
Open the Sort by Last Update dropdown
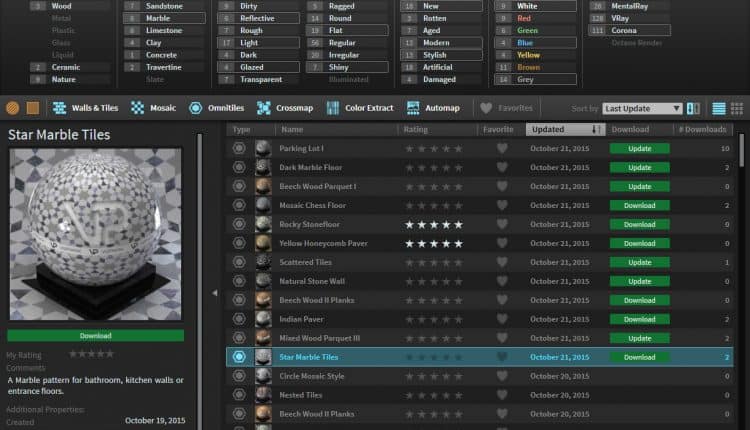pos(643,108)
